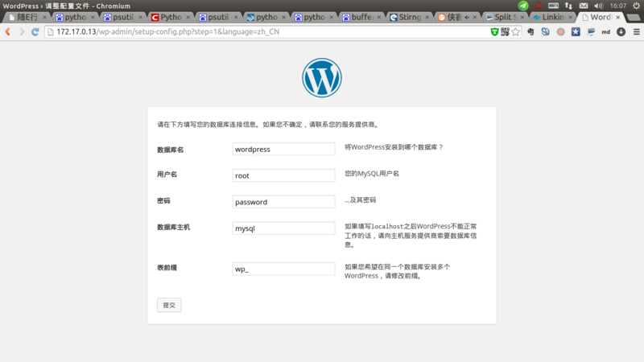Open the network up-down arrows indicator
The image size is (644, 362).
coord(568,6)
